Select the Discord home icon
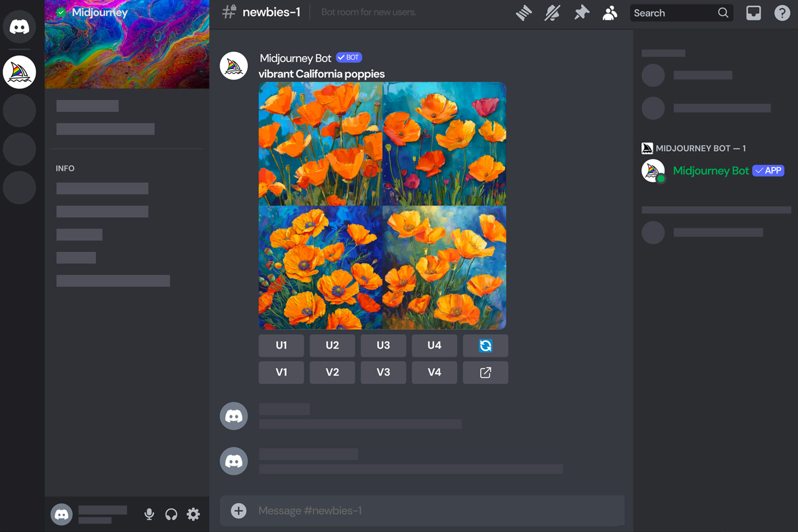Viewport: 798px width, 532px height. [x=19, y=26]
